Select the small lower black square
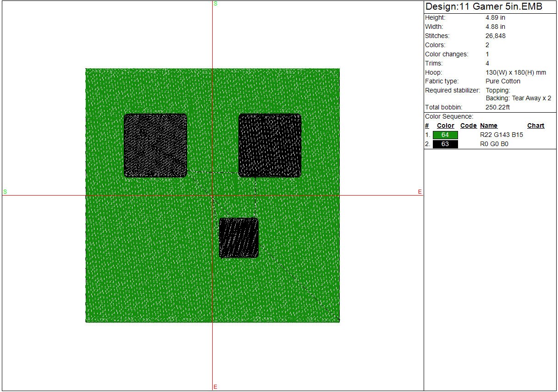This screenshot has height=392, width=558. (x=239, y=238)
